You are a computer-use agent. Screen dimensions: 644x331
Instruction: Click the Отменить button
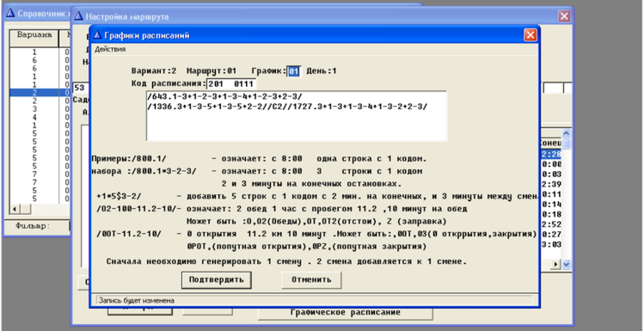[311, 279]
